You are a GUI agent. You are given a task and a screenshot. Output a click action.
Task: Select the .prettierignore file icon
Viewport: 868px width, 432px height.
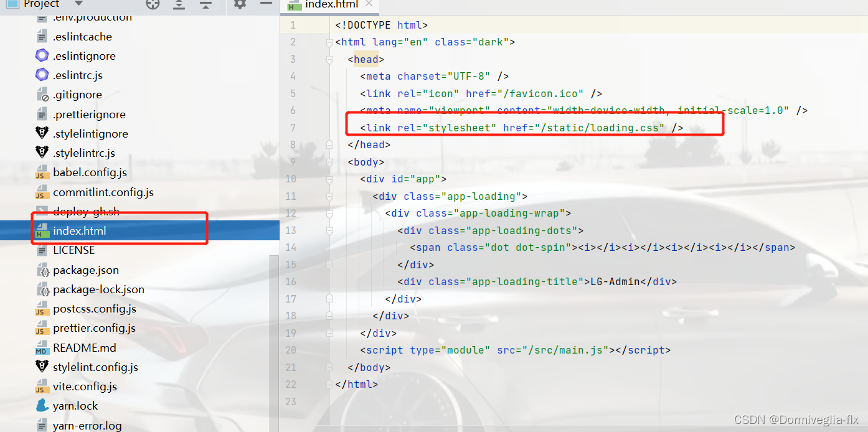coord(42,114)
